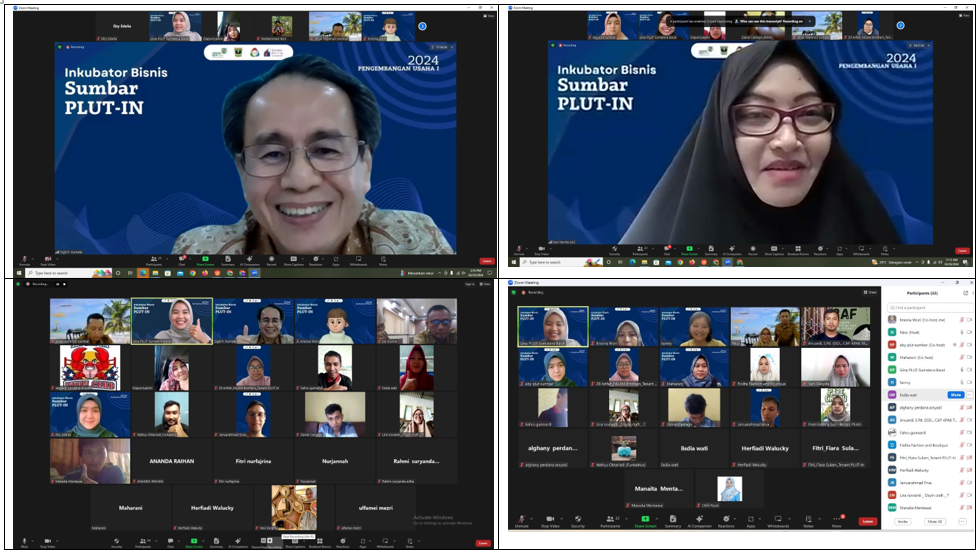The height and width of the screenshot is (551, 977).
Task: Click Show Captions in the smiling man's window
Action: (293, 261)
